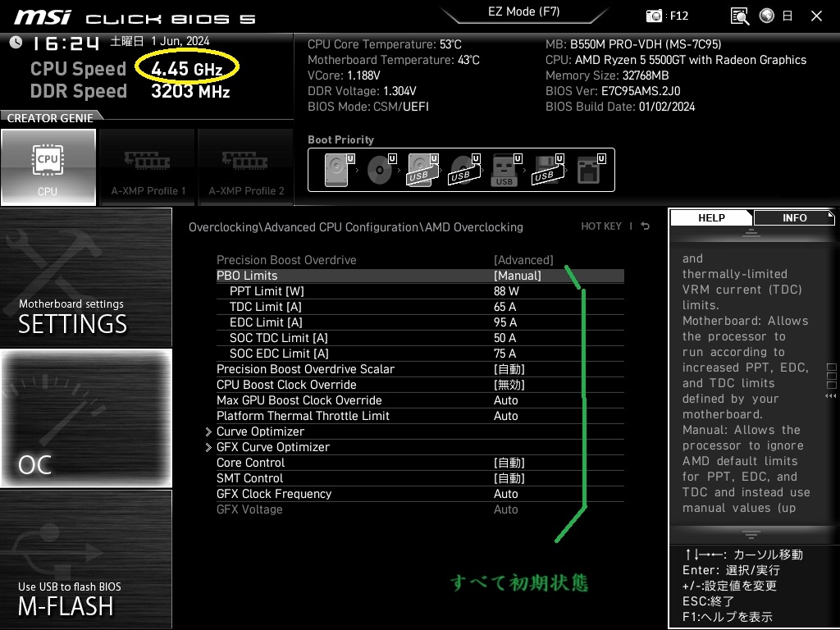Select the network boot device icon
The image size is (840, 630).
click(591, 170)
